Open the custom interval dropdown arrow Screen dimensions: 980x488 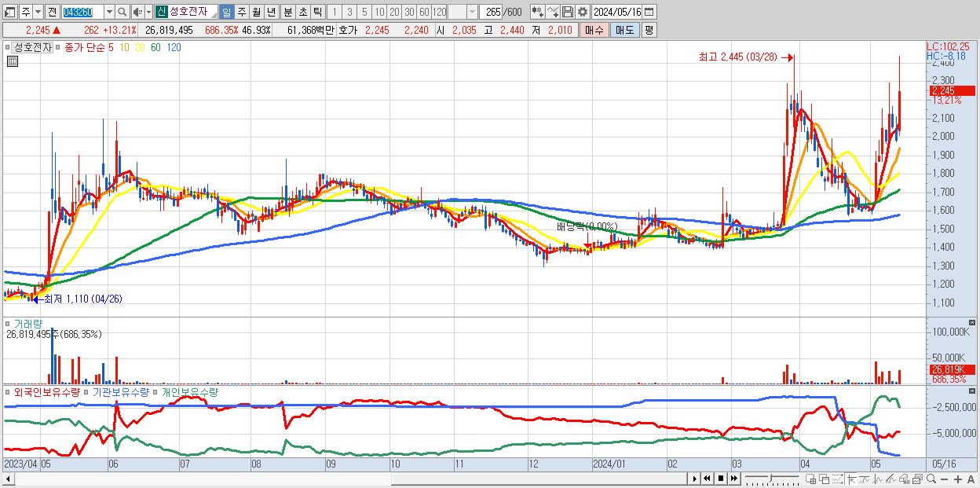point(472,13)
